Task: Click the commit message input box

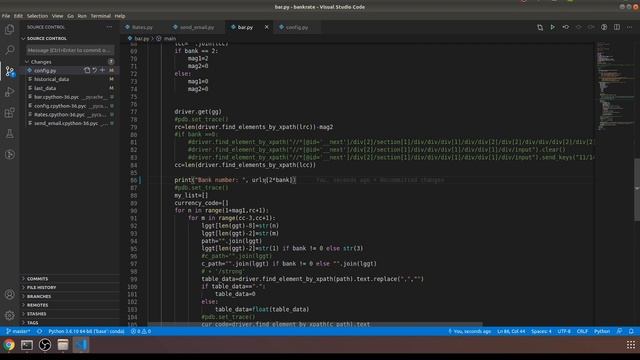Action: (70, 50)
